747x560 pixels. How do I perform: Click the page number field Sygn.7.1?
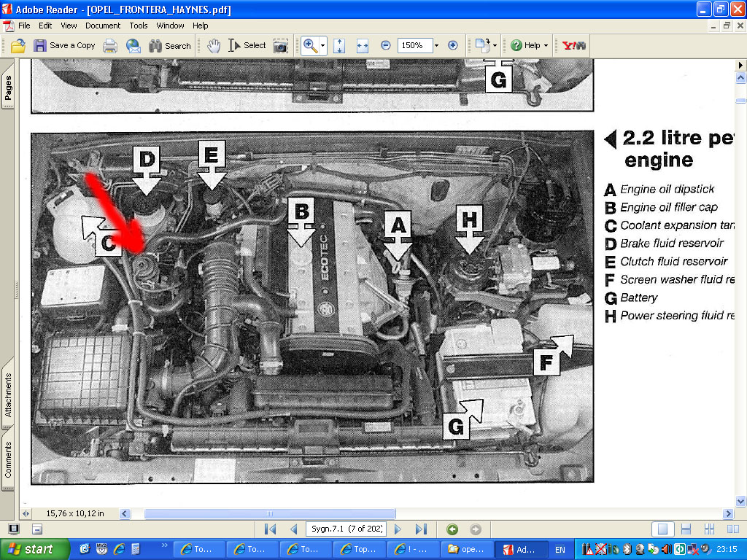347,529
